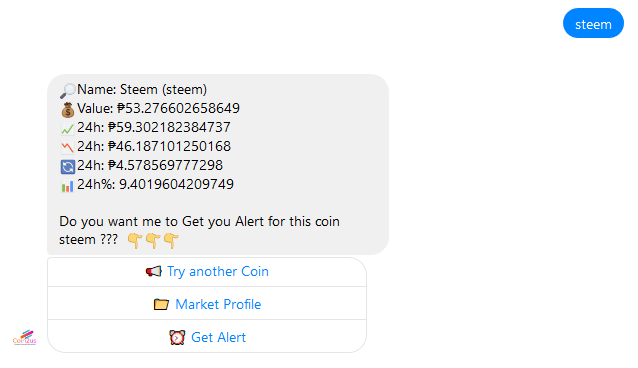Screen dimensions: 638x368
Task: Click the blue refresh arrows emoji
Action: coord(68,166)
